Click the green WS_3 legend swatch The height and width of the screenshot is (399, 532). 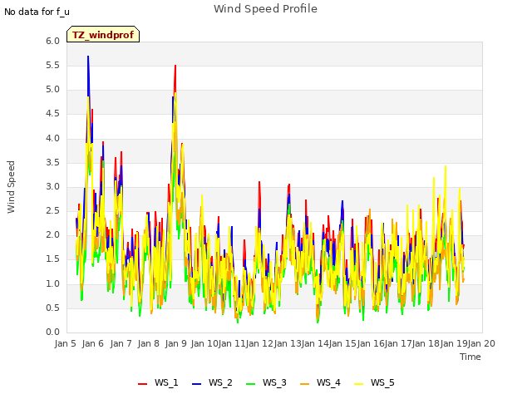(250, 383)
